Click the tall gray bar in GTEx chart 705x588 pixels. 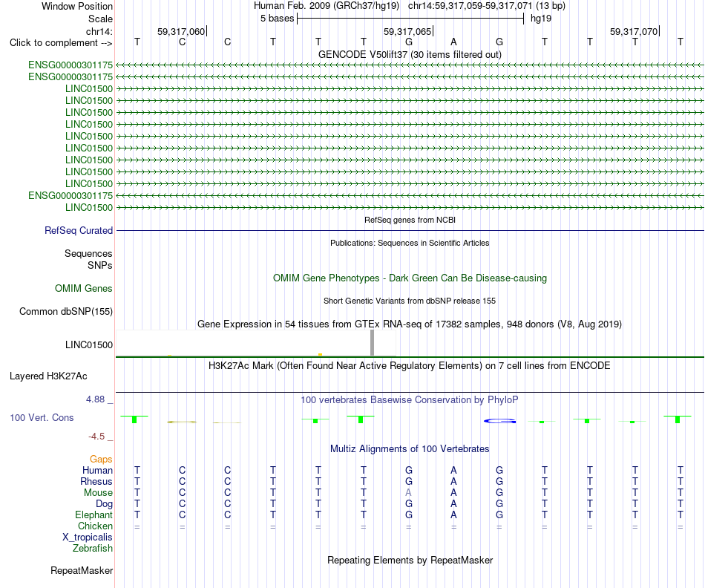click(372, 343)
